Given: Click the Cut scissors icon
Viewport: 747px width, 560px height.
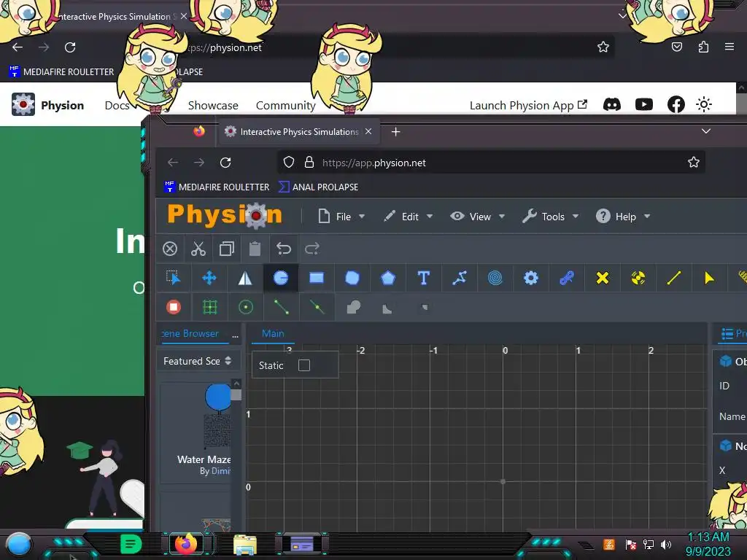Looking at the screenshot, I should tap(198, 249).
